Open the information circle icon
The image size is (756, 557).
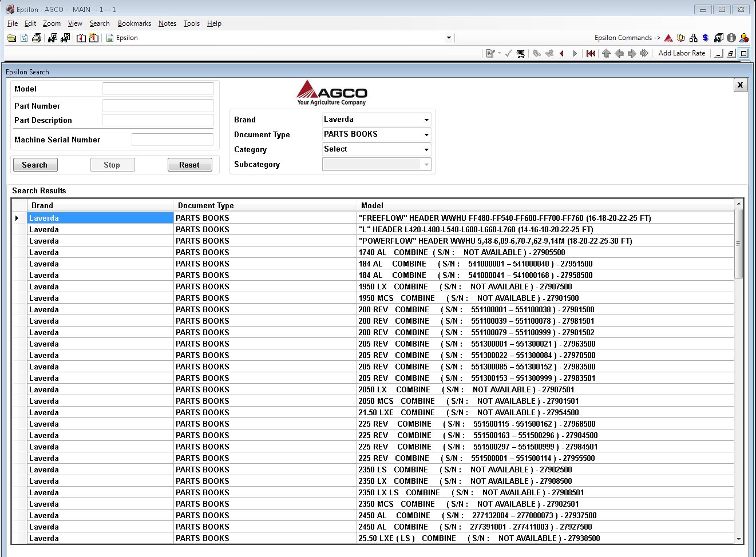point(731,38)
